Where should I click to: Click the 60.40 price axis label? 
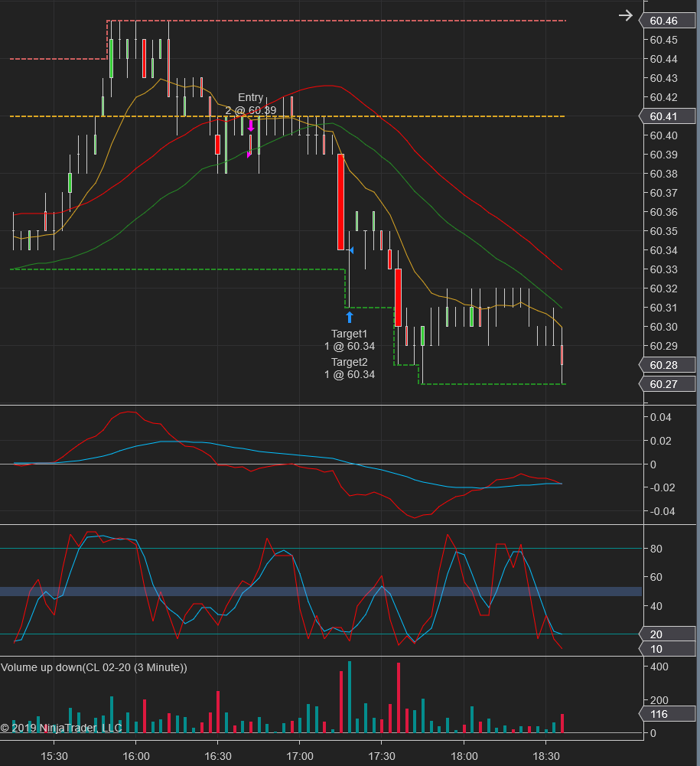663,135
